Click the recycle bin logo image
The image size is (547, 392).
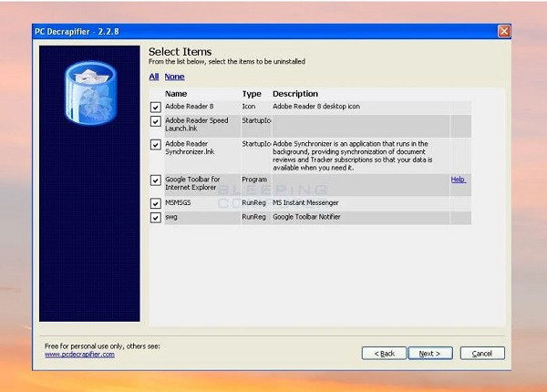(x=91, y=93)
